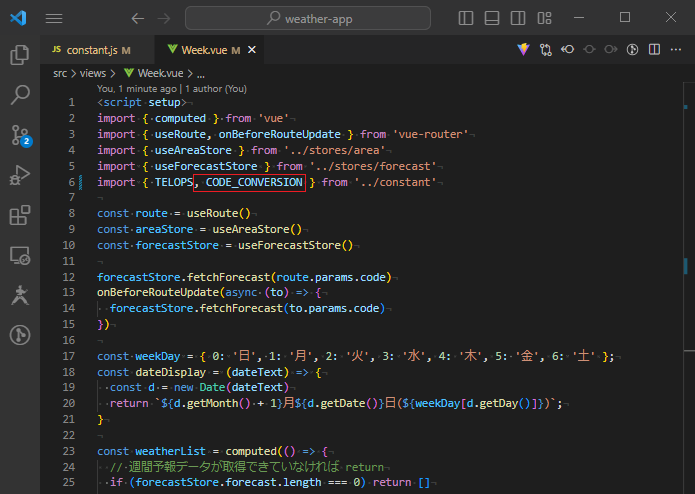695x494 pixels.
Task: Open Run and Debug view
Action: [20, 175]
